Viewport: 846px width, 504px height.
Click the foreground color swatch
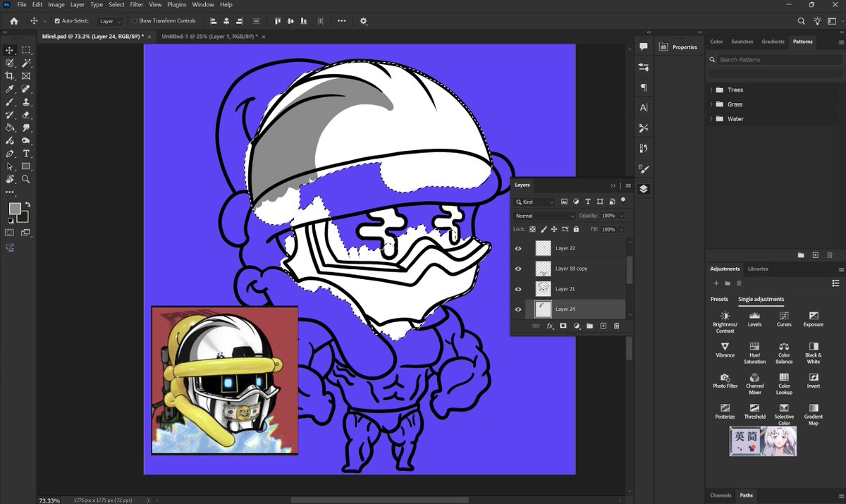tap(15, 209)
